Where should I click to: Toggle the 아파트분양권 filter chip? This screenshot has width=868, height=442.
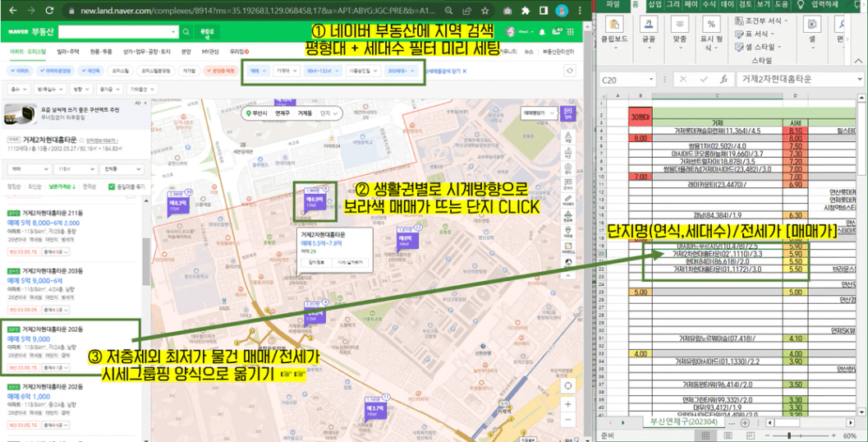tap(56, 71)
